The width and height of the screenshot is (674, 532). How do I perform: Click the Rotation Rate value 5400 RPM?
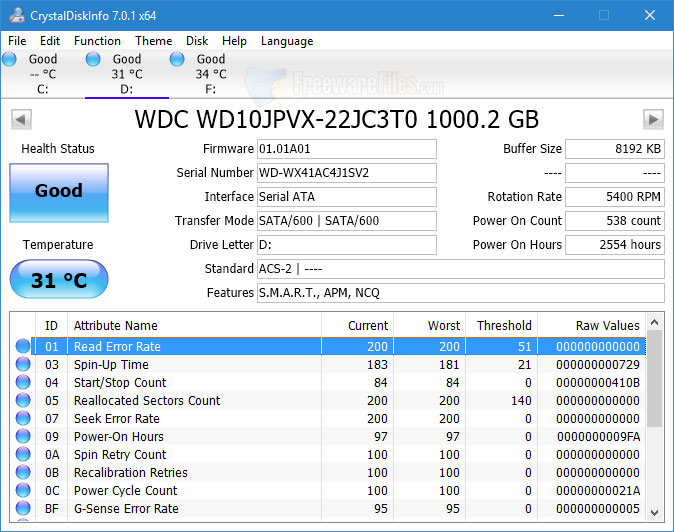point(615,197)
